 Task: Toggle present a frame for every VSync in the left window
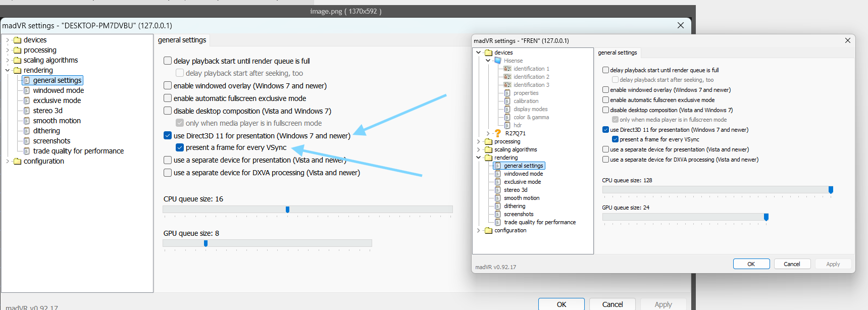[x=180, y=147]
